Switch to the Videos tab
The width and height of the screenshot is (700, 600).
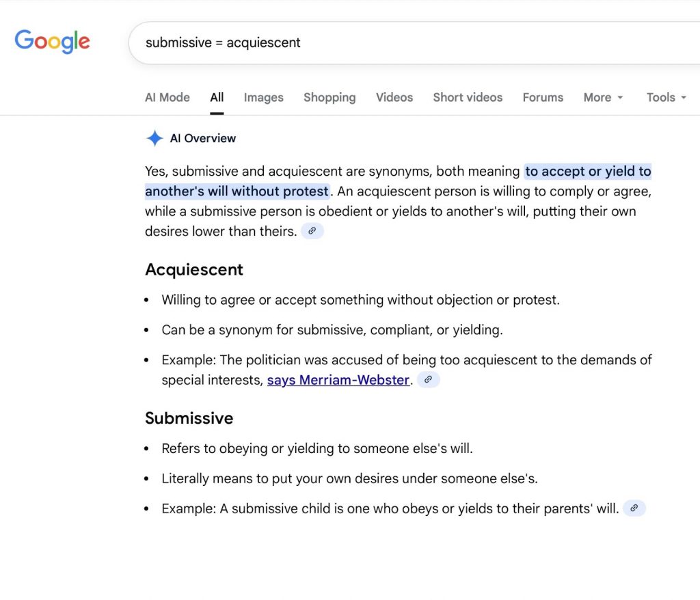pyautogui.click(x=394, y=97)
